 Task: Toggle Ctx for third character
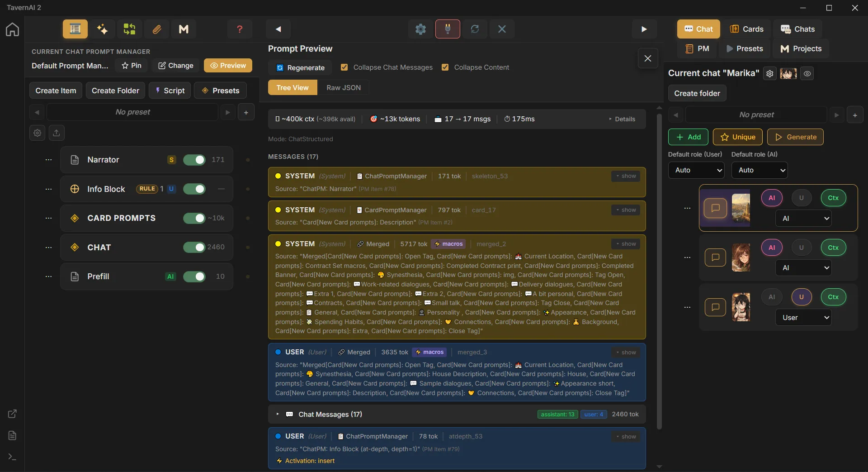(x=833, y=297)
